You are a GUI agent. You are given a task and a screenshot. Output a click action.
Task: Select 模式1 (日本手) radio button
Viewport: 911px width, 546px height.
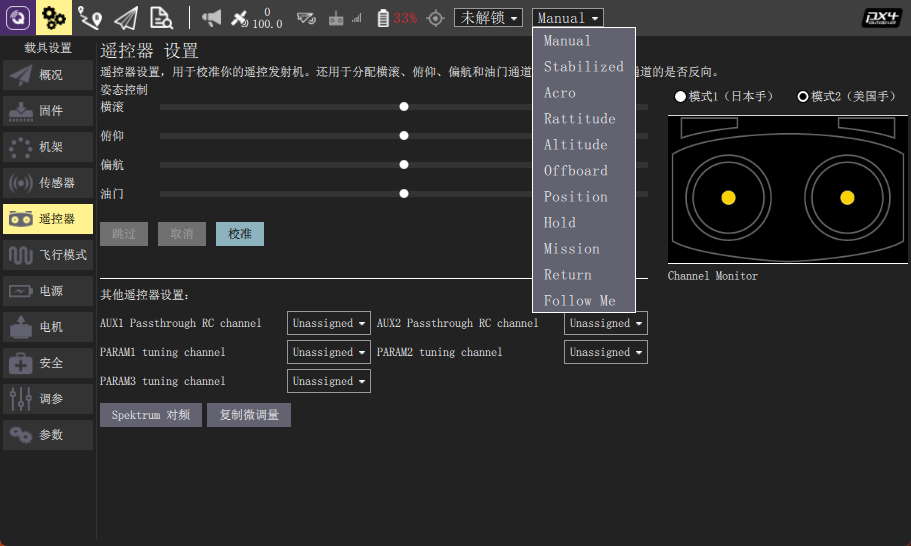tap(681, 96)
